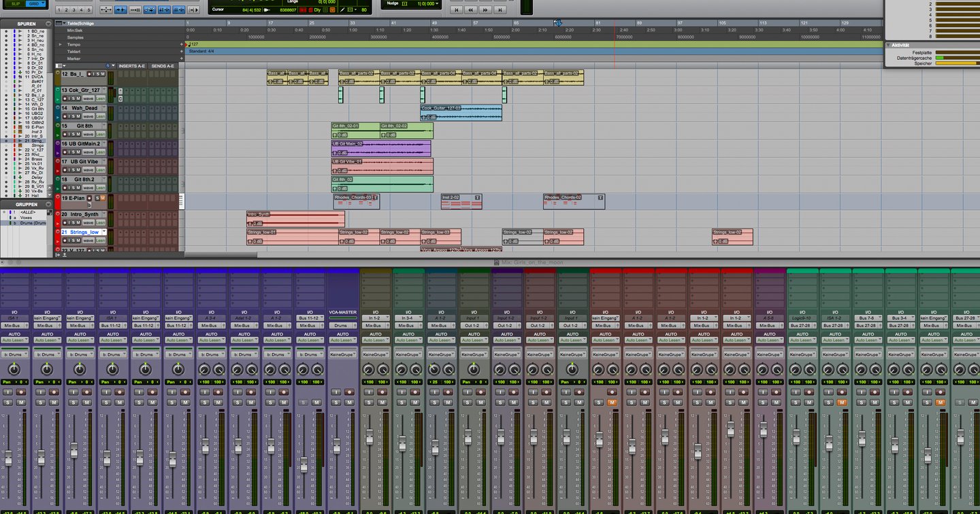980x514 pixels.
Task: Record-enable the Wah_Dead track
Action: click(65, 116)
